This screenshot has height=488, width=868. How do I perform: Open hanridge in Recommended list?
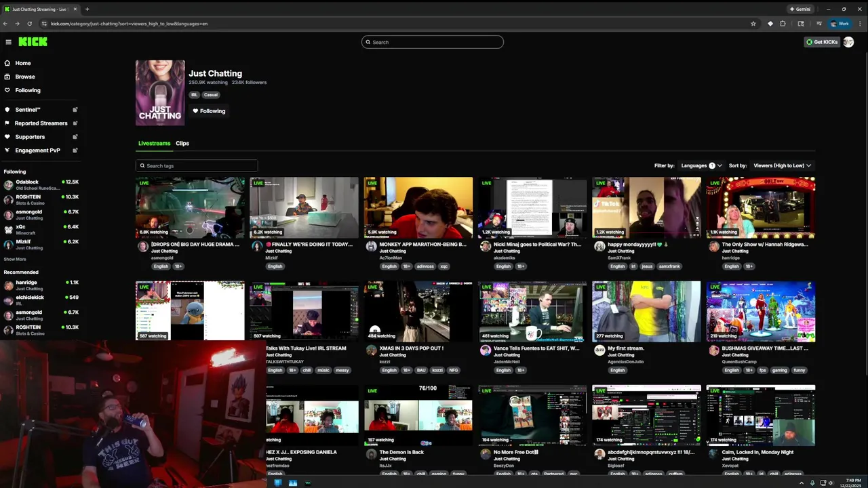coord(41,285)
